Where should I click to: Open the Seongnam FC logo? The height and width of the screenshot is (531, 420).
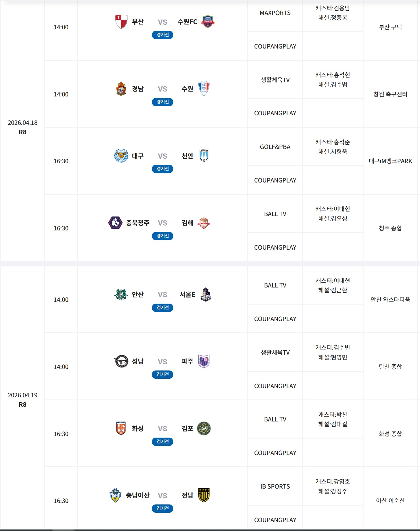coord(121,361)
